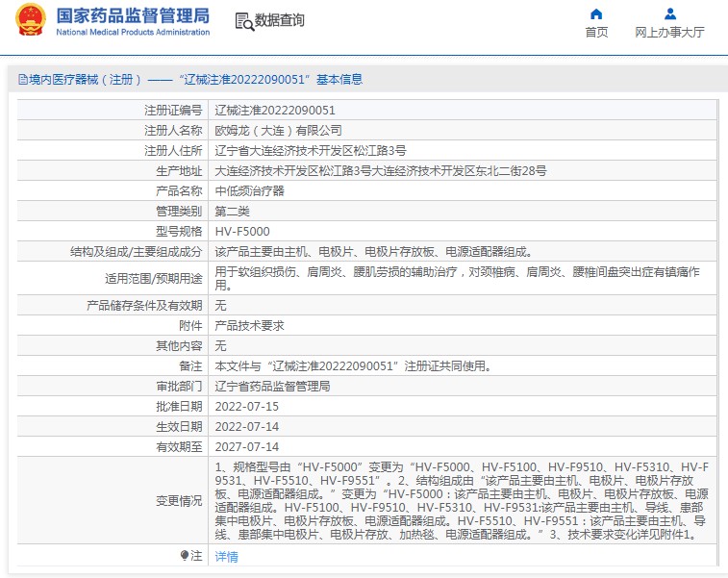The image size is (728, 578).
Task: Click the 生效日期 row label
Action: coord(179,427)
